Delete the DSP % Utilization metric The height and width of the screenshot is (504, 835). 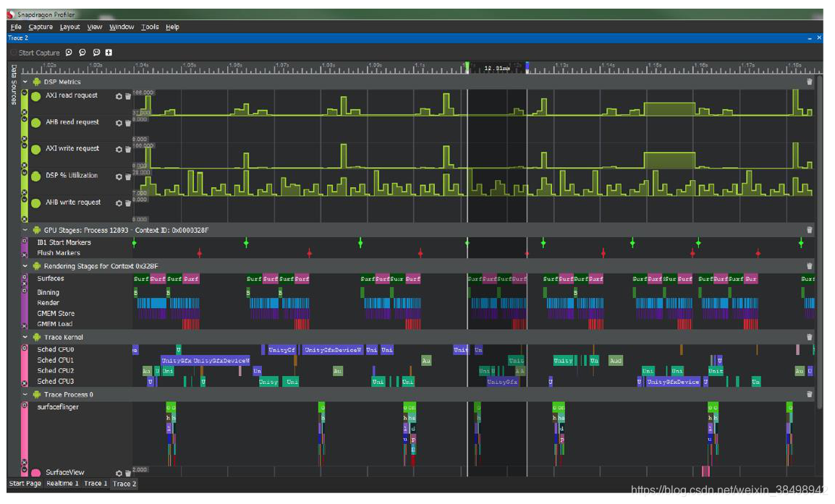point(128,176)
